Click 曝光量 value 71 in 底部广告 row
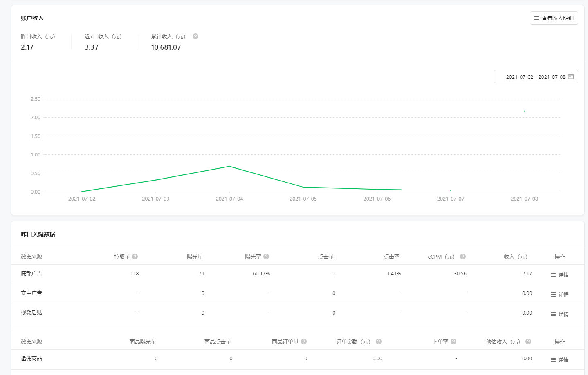The width and height of the screenshot is (588, 375). tap(201, 274)
